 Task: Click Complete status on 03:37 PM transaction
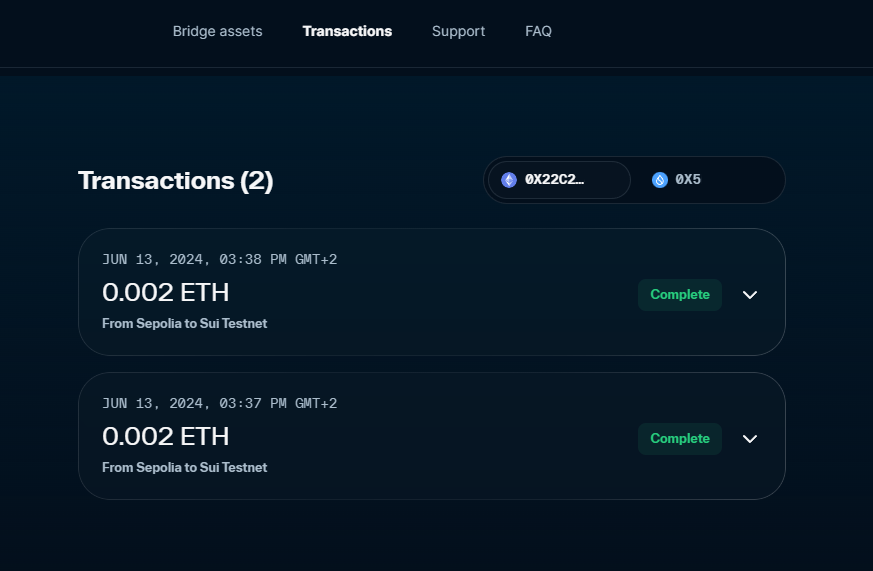[680, 439]
